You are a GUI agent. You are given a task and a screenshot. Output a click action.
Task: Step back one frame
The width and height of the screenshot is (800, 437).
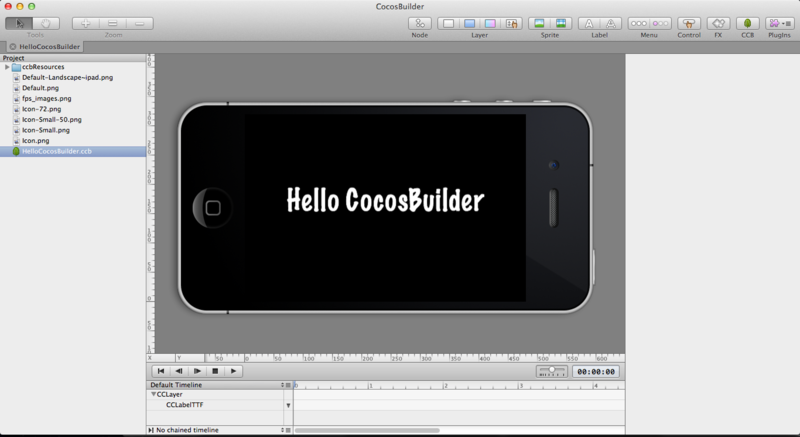point(179,371)
